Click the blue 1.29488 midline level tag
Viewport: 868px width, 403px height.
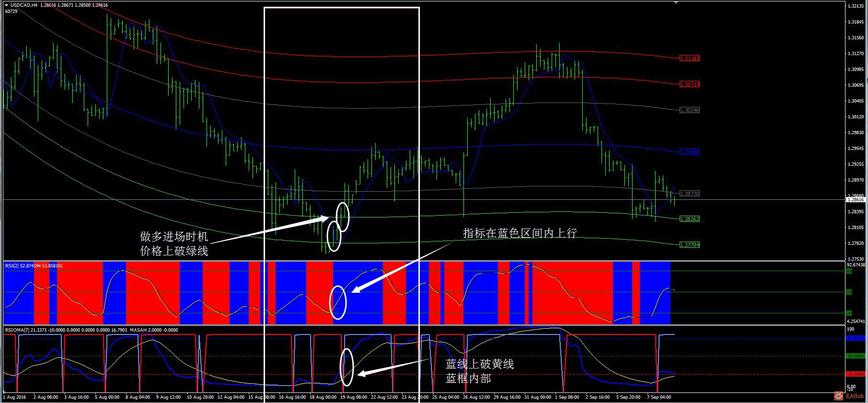[690, 152]
